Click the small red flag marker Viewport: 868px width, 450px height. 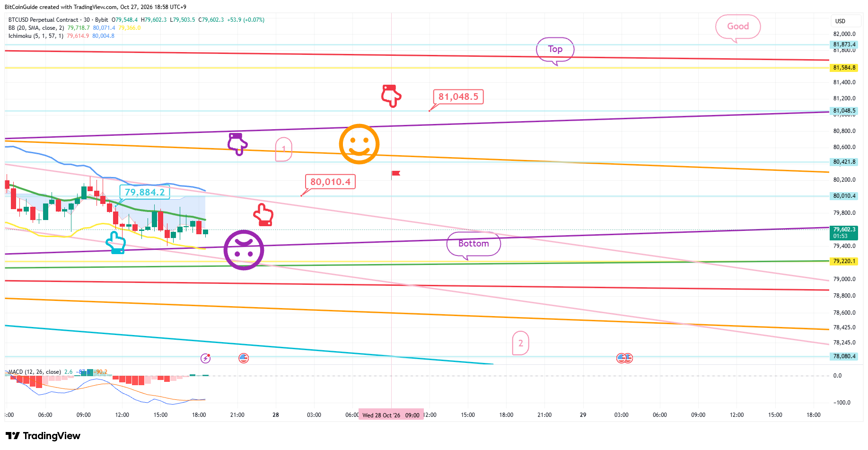point(396,174)
